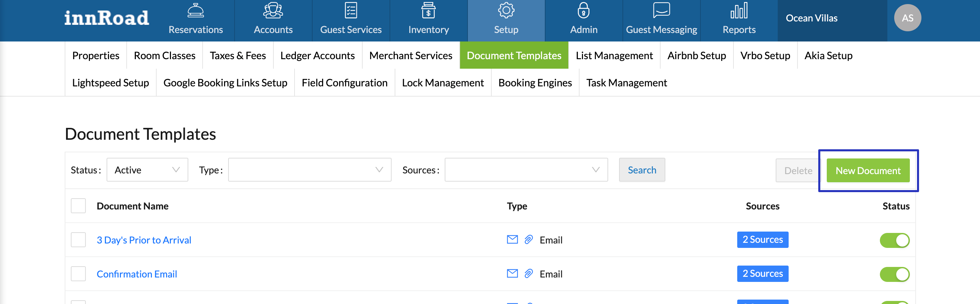This screenshot has width=980, height=304.
Task: Open Accounts people icon
Action: click(x=273, y=11)
